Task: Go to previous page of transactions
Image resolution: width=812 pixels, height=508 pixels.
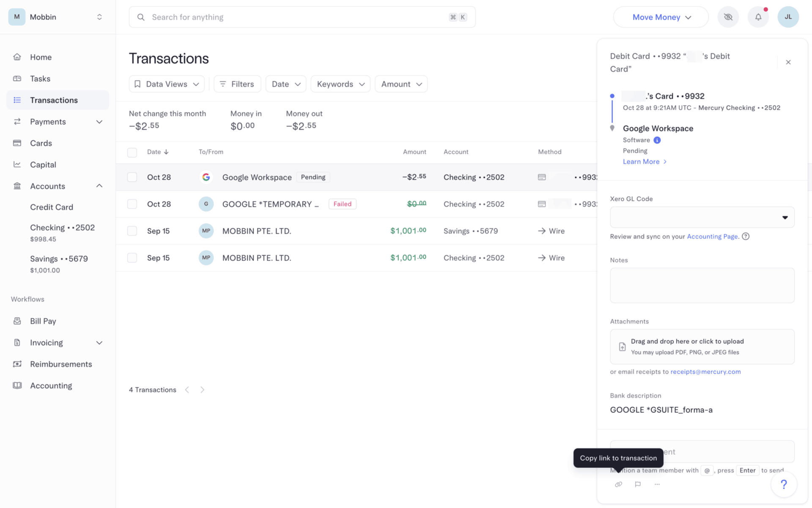Action: click(187, 390)
